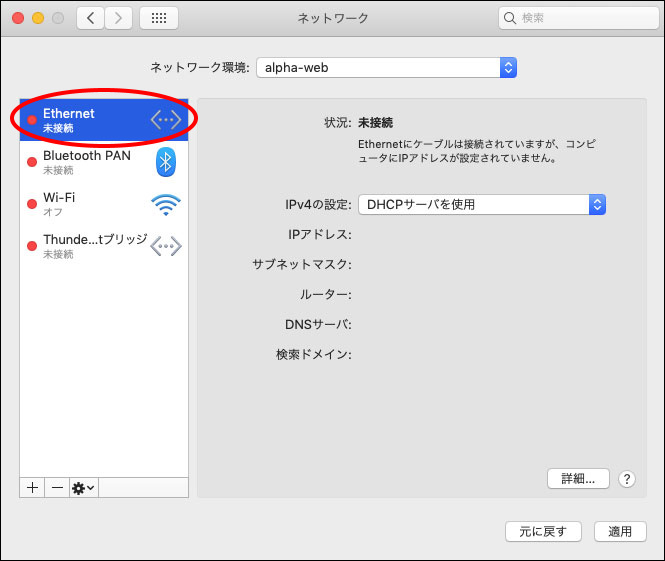Go forward with the right chevron button

click(118, 18)
